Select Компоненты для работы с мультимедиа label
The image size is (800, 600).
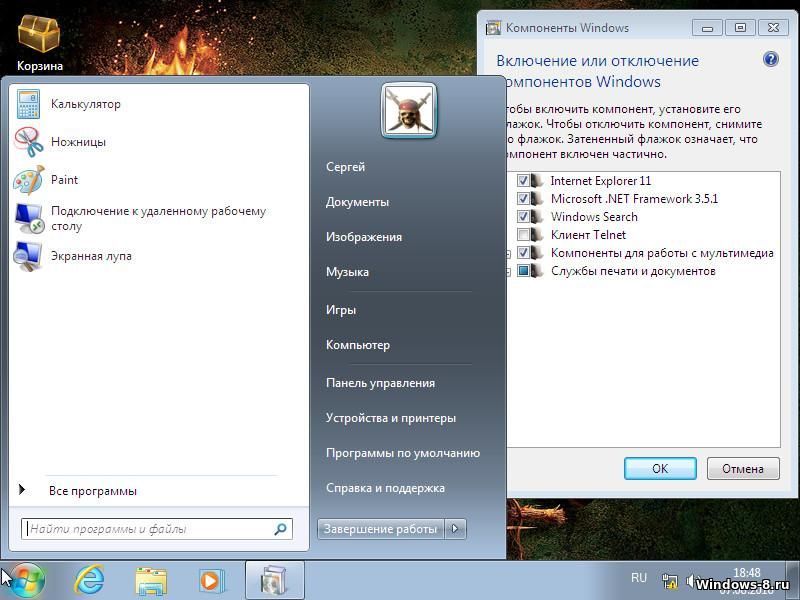click(x=662, y=253)
